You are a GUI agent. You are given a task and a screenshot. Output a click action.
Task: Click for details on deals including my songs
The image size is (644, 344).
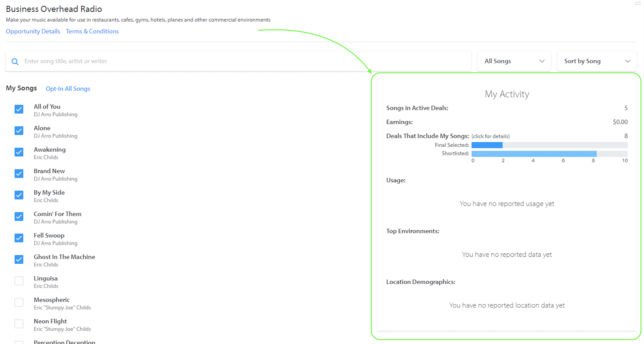[x=490, y=136]
